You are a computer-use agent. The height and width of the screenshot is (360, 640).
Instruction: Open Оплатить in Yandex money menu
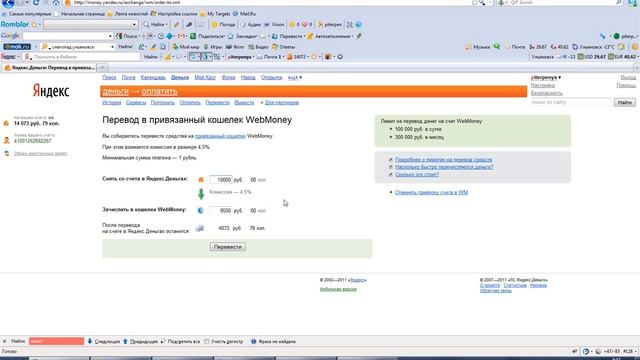tap(190, 102)
